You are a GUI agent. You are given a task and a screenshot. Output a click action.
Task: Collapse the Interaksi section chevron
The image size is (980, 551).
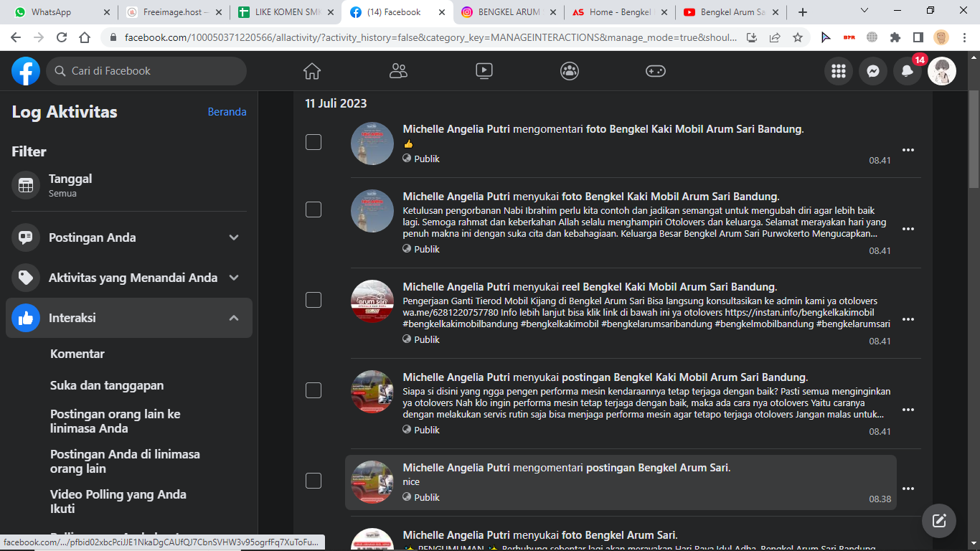[234, 318]
